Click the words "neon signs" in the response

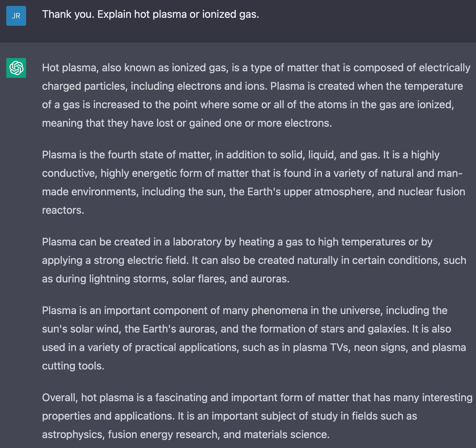[381, 347]
